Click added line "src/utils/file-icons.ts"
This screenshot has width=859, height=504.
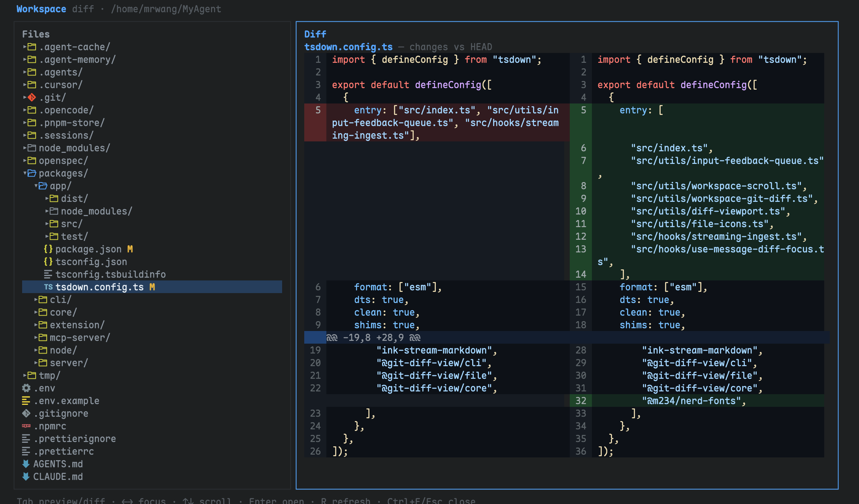point(702,224)
